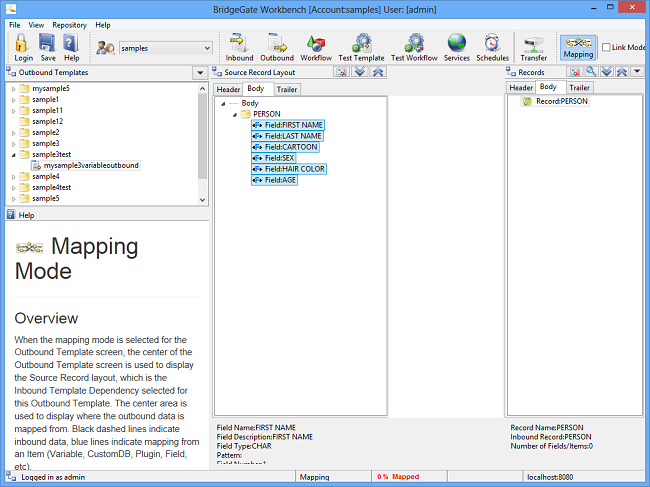The image size is (650, 487).
Task: Click the template list scrollbar thumb
Action: point(202,136)
